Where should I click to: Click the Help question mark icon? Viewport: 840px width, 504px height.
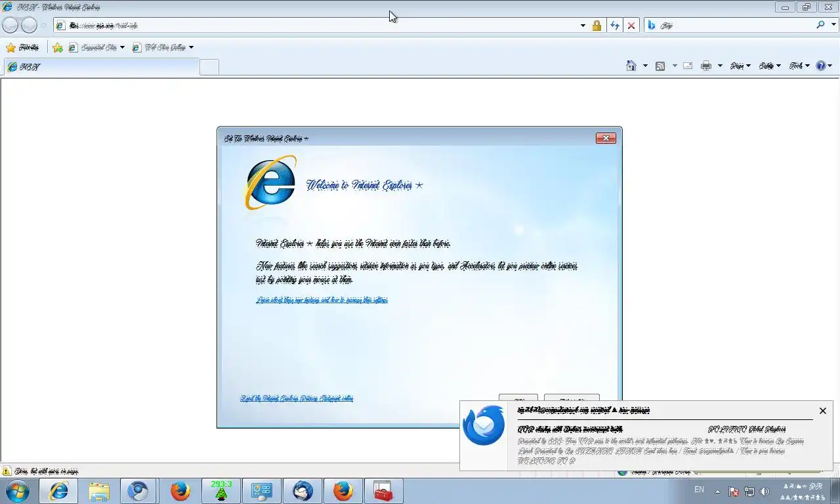click(820, 66)
